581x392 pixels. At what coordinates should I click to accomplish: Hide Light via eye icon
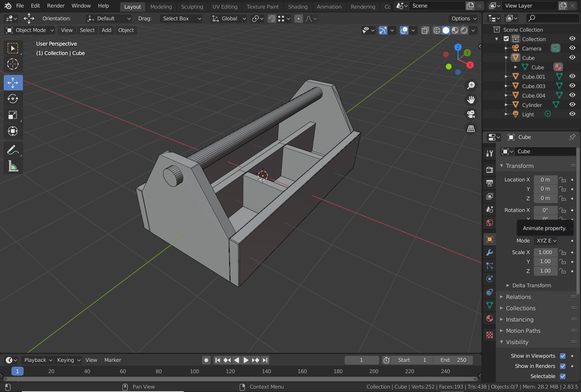point(572,114)
